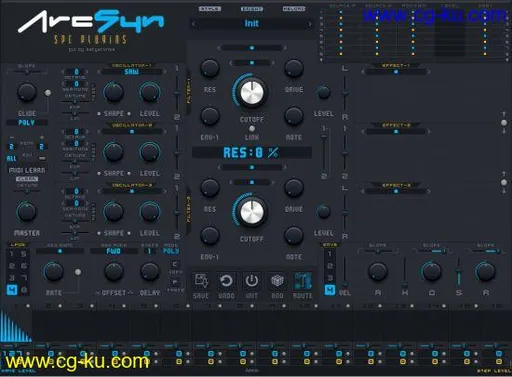Click the envelope Release knob
Image resolution: width=512 pixels, height=377 pixels.
point(486,272)
